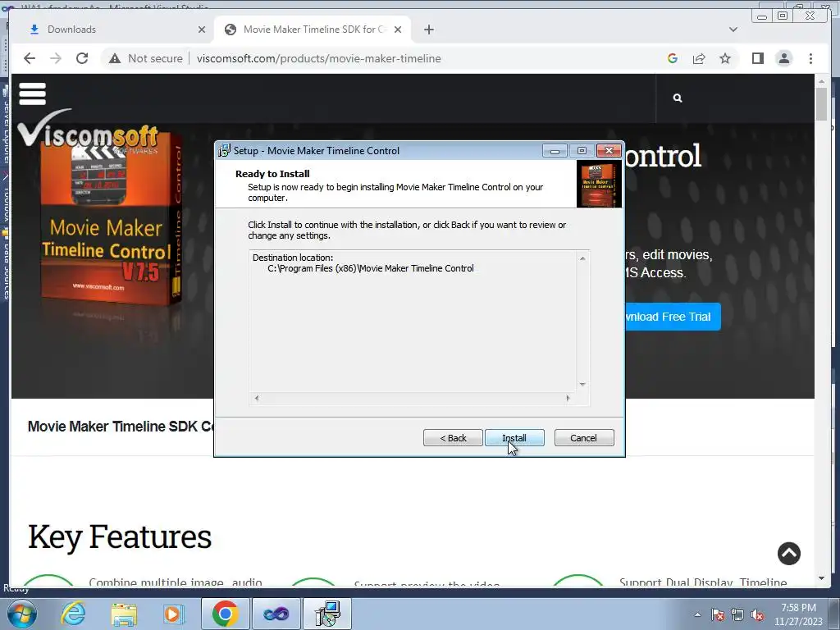Open the hamburger menu on Viscomsoft page
The height and width of the screenshot is (630, 840).
[x=33, y=94]
